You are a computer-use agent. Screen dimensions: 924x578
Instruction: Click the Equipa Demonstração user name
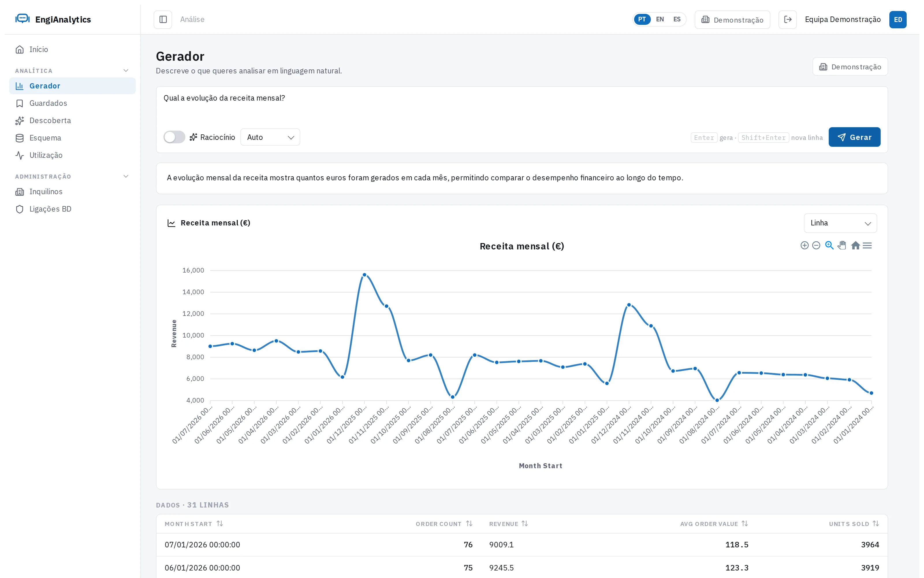[843, 19]
